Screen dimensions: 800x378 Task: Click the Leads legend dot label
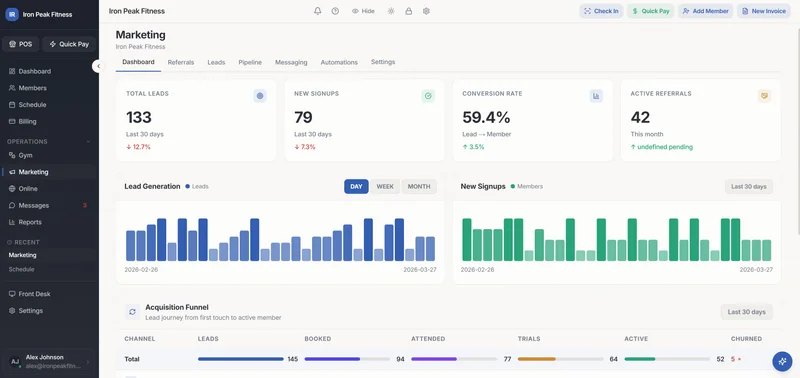coord(197,187)
